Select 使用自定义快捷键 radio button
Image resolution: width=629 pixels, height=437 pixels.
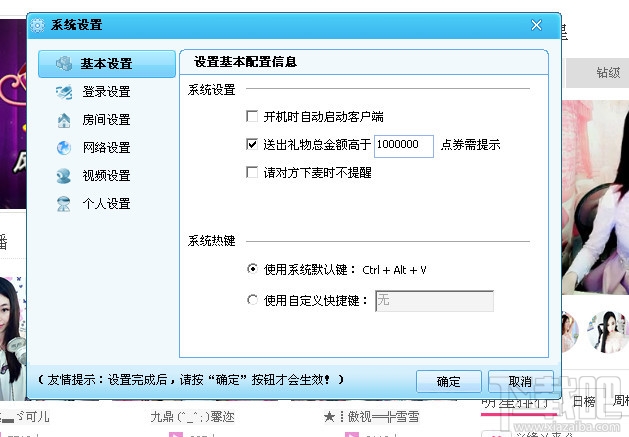tap(252, 300)
